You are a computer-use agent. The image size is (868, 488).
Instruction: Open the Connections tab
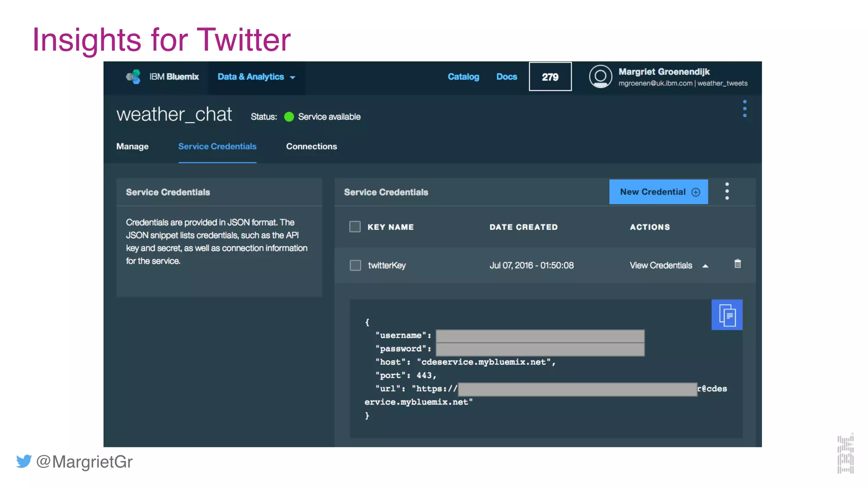(x=312, y=147)
